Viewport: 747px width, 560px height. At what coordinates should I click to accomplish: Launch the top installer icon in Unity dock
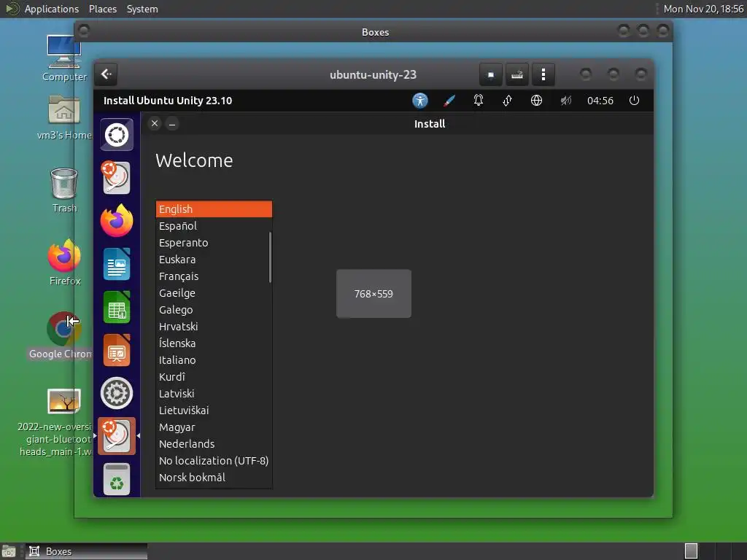[116, 178]
